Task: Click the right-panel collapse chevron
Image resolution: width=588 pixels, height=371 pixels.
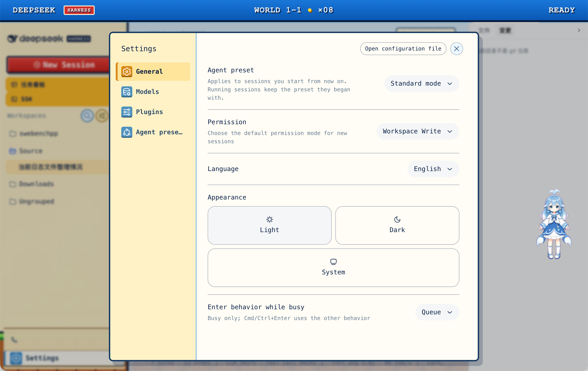Action: 579,30
